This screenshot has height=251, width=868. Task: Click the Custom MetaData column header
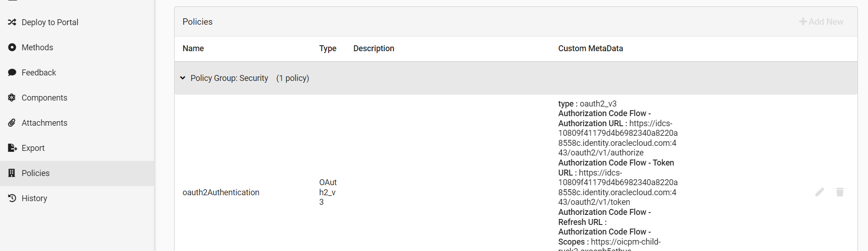(x=591, y=48)
